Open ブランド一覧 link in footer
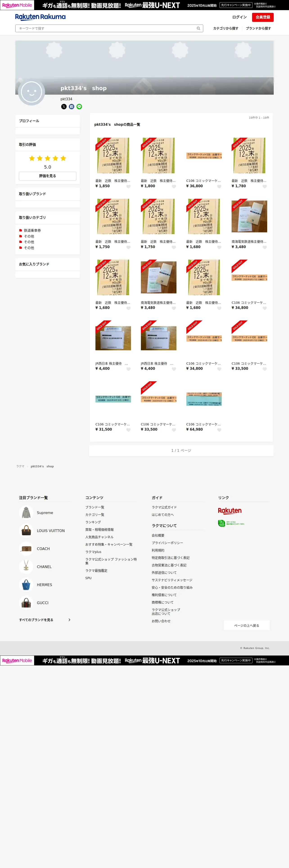 coord(95,507)
